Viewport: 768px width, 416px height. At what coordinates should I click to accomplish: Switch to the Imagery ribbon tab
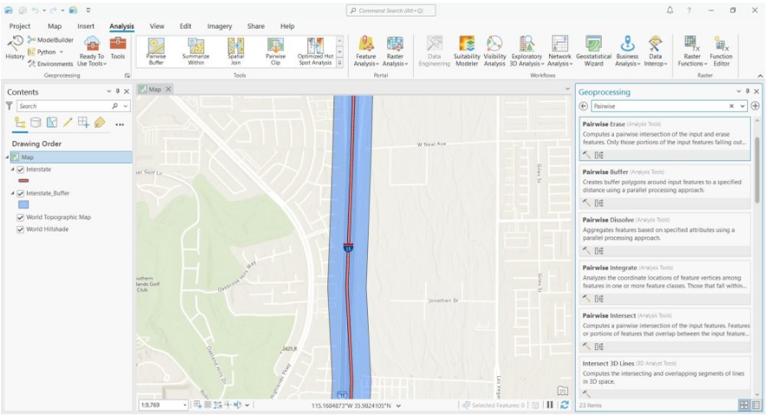219,26
